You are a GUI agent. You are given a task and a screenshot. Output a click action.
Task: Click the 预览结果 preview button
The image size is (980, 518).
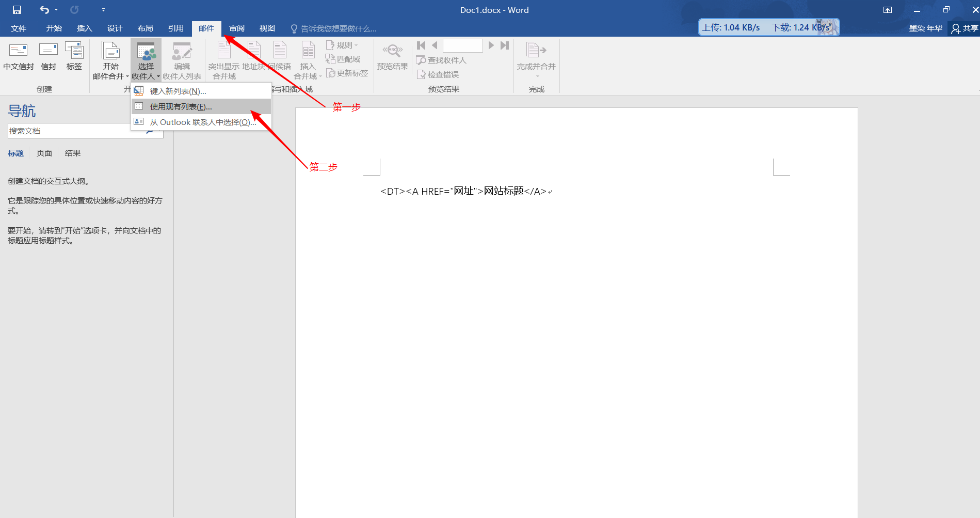tap(393, 56)
